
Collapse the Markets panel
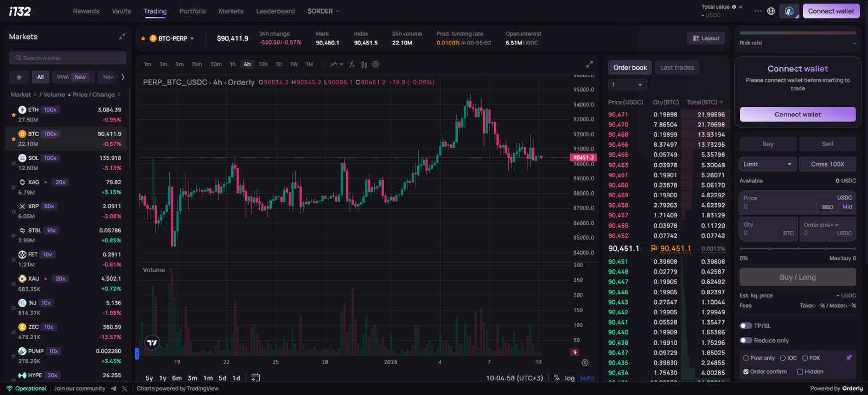pyautogui.click(x=122, y=37)
